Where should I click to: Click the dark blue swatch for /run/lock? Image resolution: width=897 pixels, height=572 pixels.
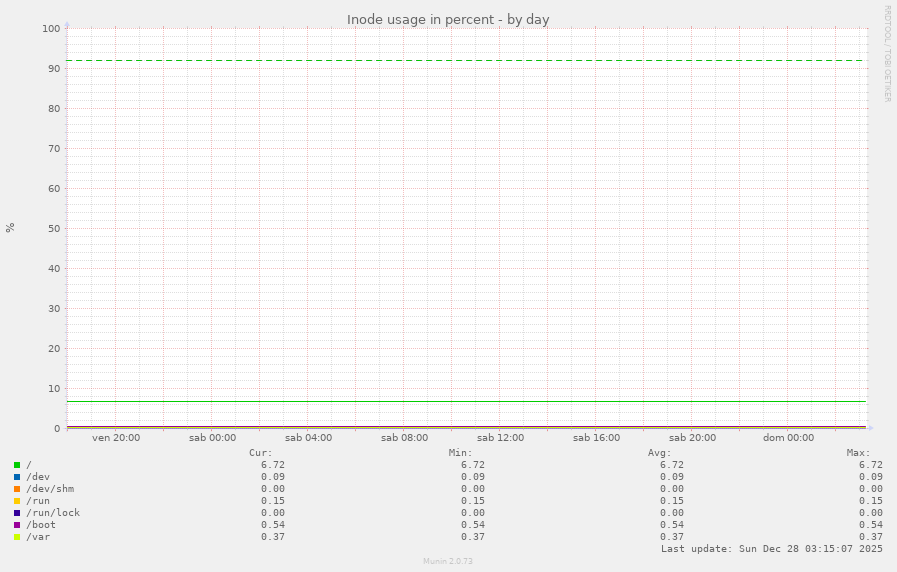[17, 513]
